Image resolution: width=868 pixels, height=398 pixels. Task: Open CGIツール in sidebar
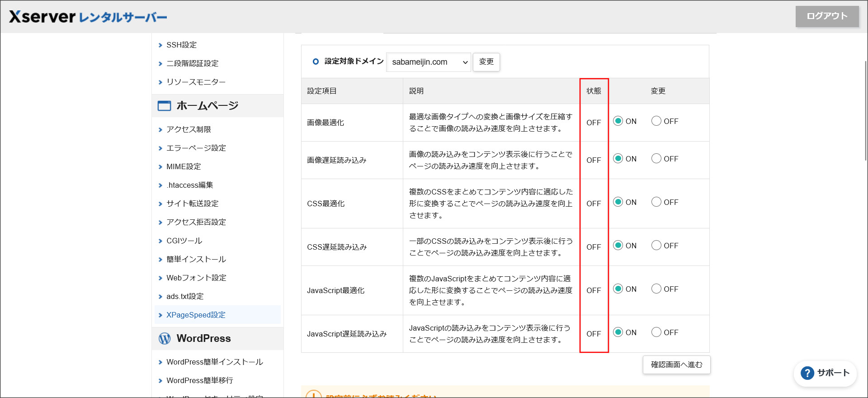click(184, 241)
